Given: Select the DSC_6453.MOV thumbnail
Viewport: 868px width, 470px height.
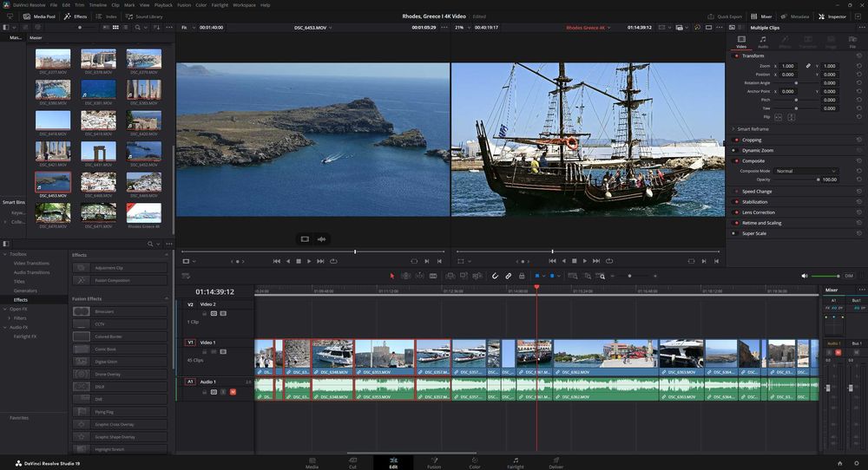Looking at the screenshot, I should tap(54, 183).
